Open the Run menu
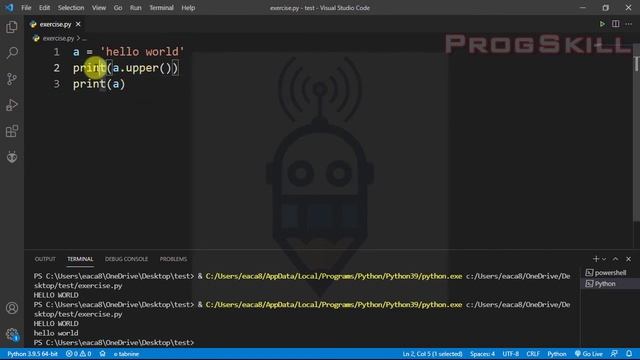 [x=136, y=8]
